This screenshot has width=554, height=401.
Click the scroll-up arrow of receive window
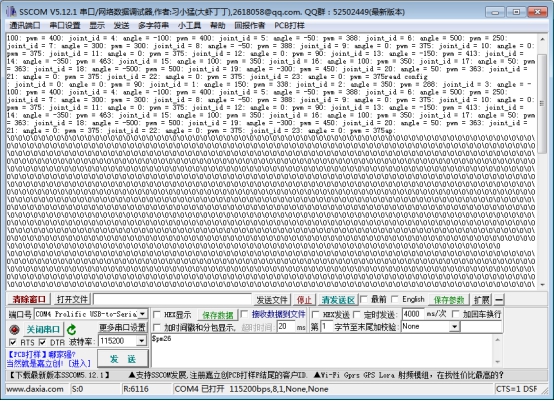click(x=542, y=39)
